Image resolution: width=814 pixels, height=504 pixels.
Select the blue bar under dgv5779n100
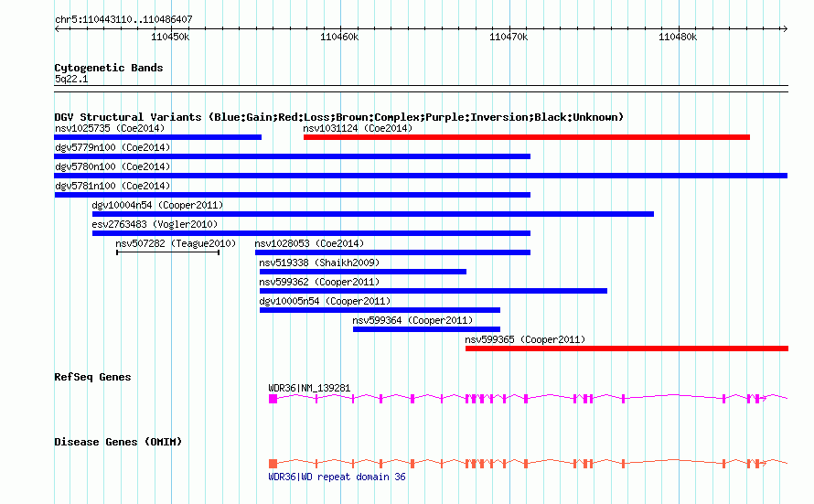point(293,156)
